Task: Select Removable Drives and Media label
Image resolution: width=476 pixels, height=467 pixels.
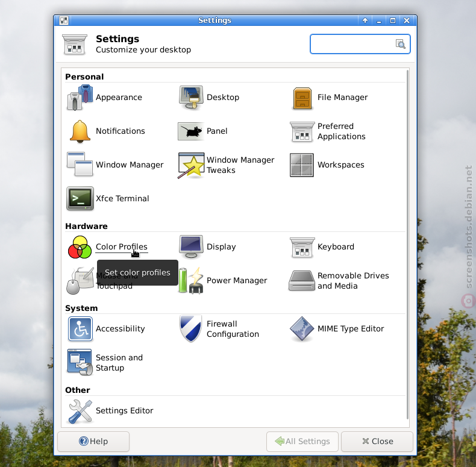Action: pyautogui.click(x=353, y=281)
